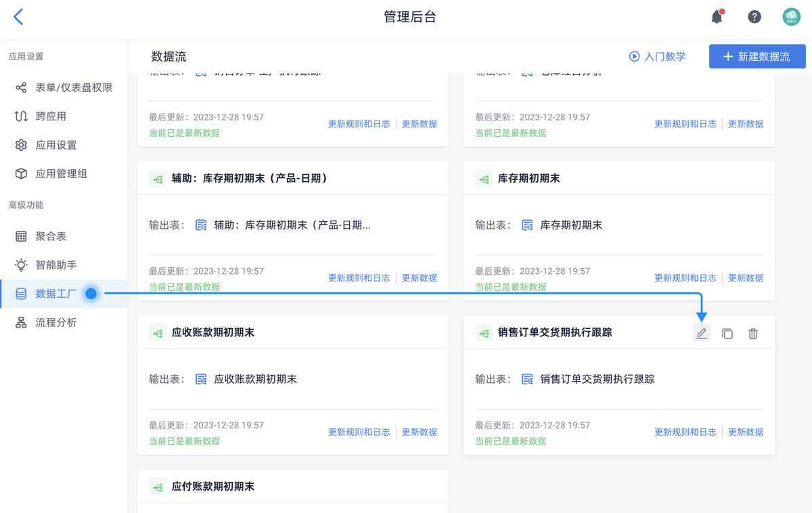Click the dataflow icon beside 库存期初期末 title
This screenshot has width=812, height=513.
click(x=484, y=178)
